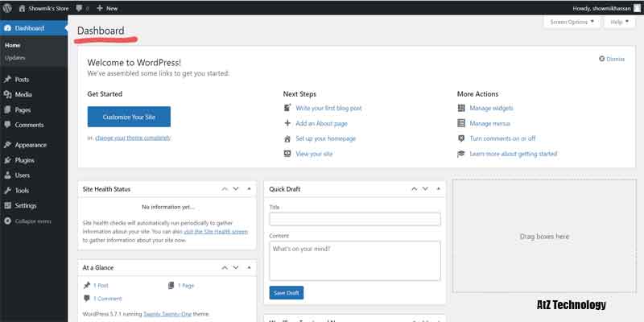Click the Users icon in sidebar
644x322 pixels.
point(7,175)
